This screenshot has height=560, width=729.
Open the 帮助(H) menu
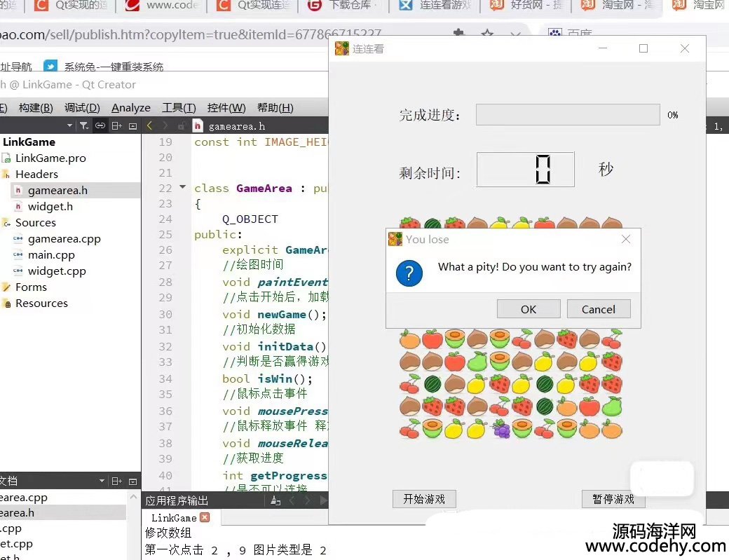[x=275, y=108]
